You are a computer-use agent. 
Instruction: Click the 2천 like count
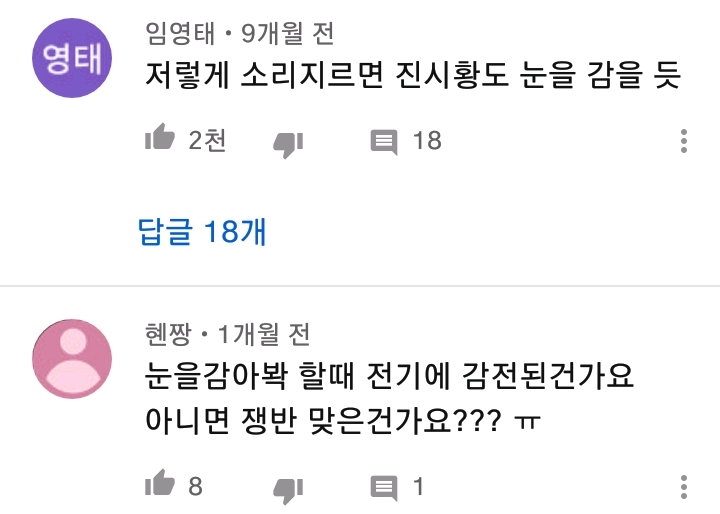tap(207, 141)
